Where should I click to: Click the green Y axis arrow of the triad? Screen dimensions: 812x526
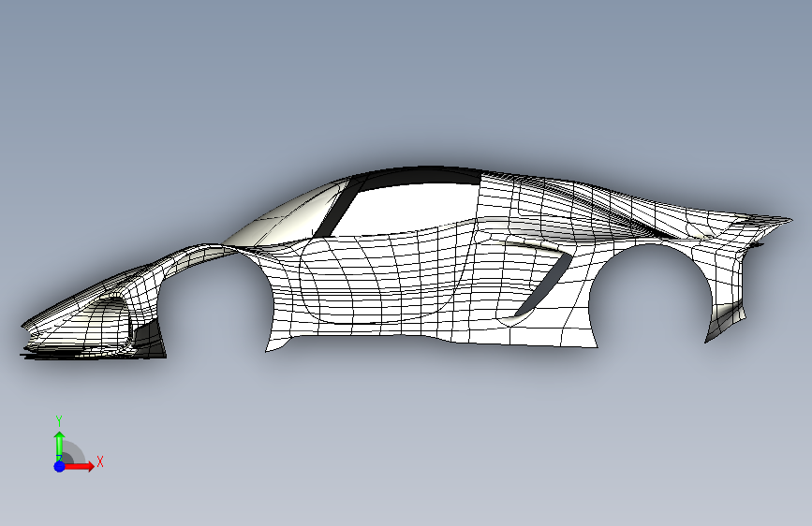60,446
